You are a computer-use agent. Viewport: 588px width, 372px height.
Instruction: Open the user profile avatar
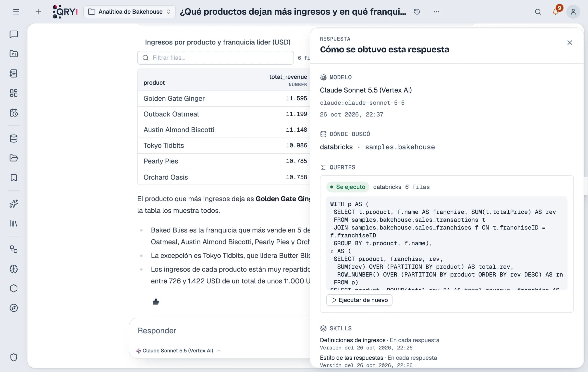coord(573,12)
